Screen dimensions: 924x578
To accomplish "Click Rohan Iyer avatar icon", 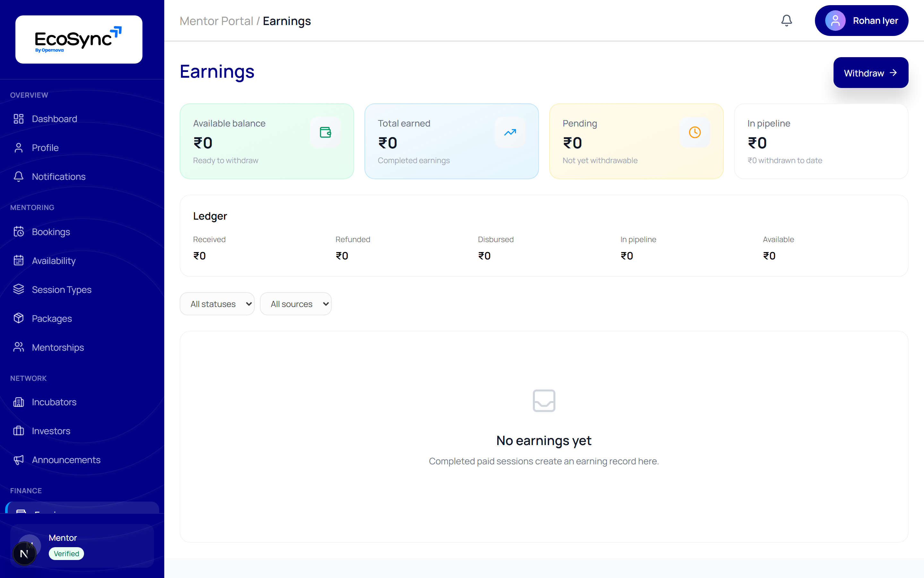I will point(835,21).
